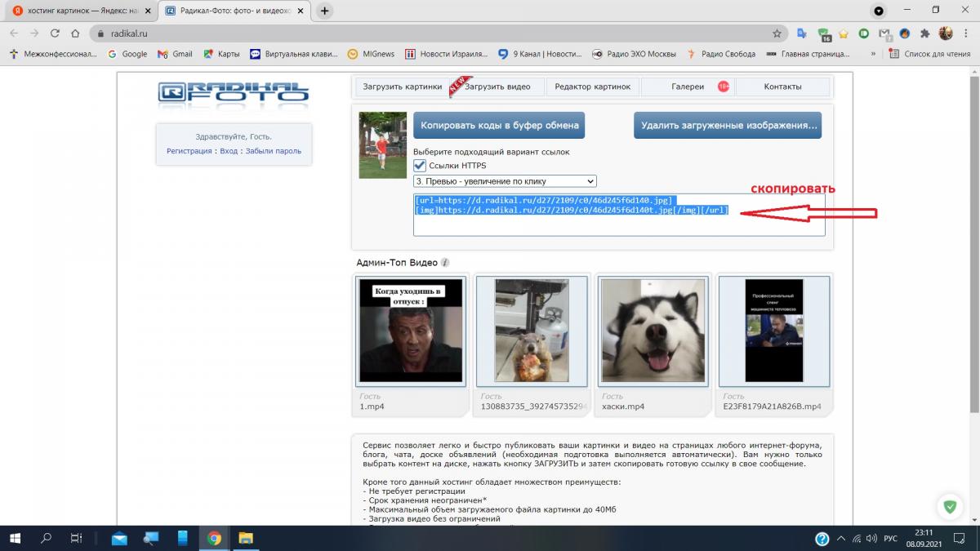
Task: Click the Radikal Foto logo
Action: (233, 93)
